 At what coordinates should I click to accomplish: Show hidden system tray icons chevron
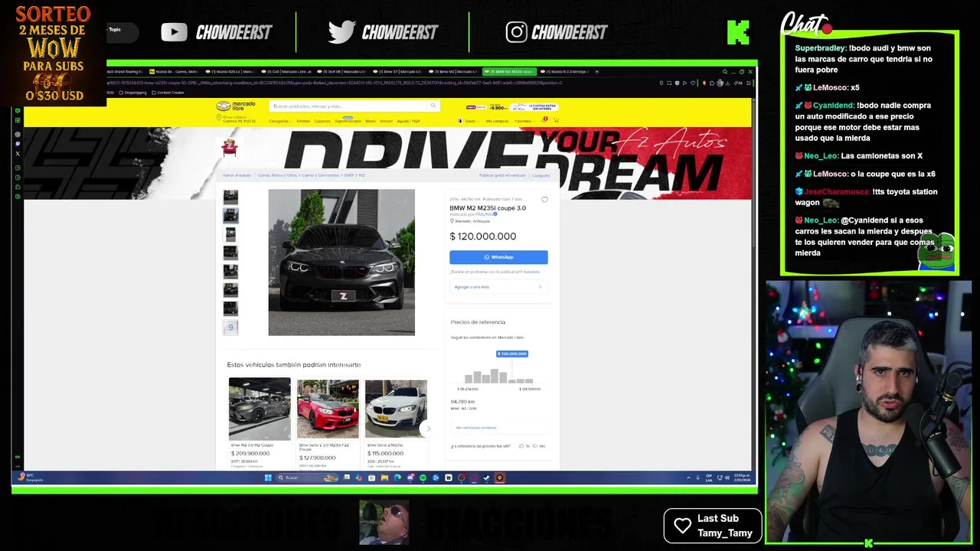coord(688,478)
